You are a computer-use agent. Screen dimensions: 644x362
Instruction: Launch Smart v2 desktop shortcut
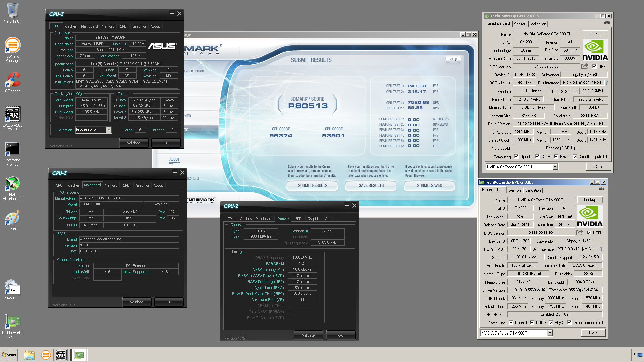click(x=12, y=290)
